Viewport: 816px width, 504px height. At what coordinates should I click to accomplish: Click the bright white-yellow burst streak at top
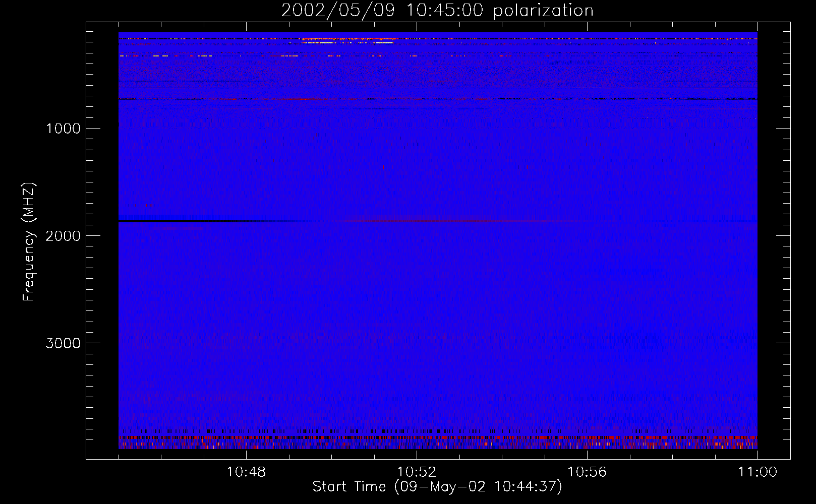[x=347, y=43]
